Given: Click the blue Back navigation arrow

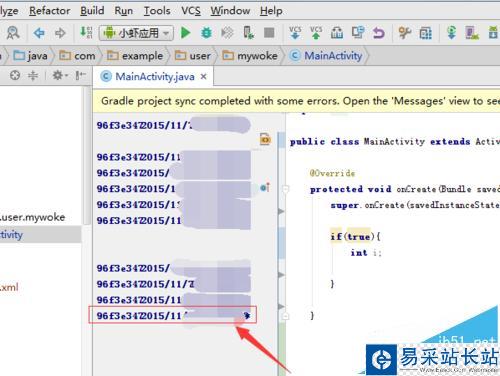Looking at the screenshot, I should tap(39, 33).
